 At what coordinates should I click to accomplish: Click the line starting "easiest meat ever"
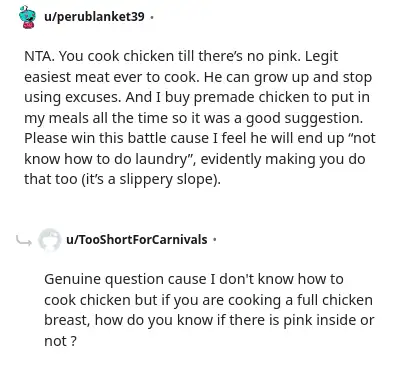pos(198,77)
